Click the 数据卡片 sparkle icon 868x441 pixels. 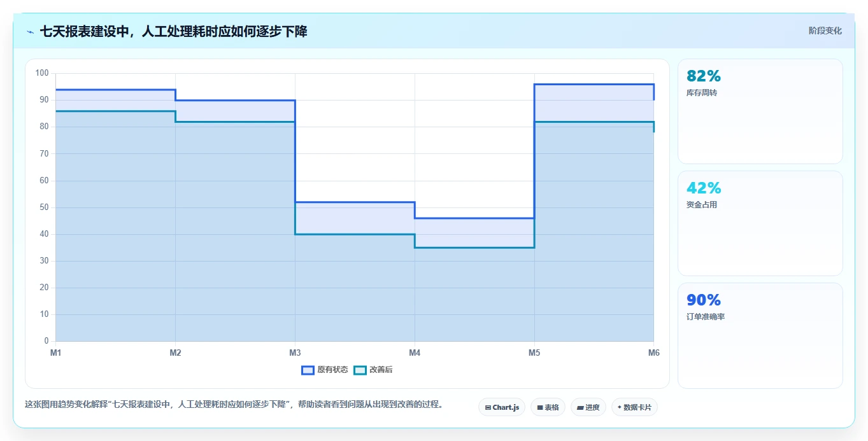620,407
